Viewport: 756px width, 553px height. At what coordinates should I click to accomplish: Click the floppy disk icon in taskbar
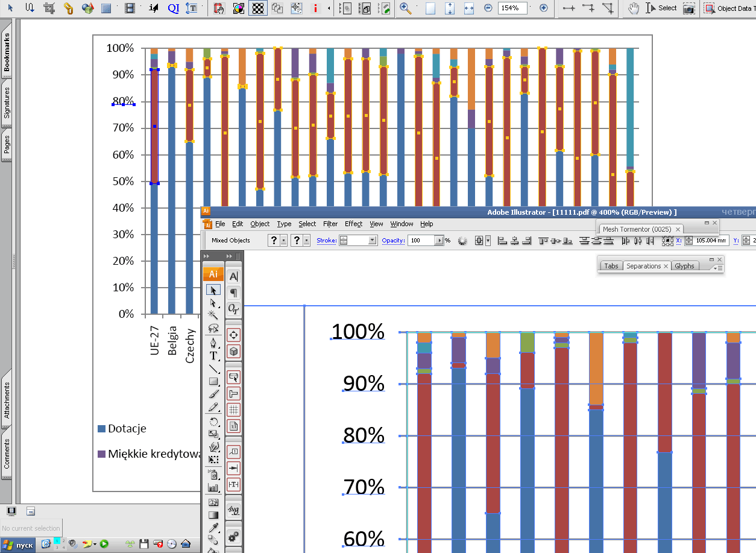click(x=144, y=544)
